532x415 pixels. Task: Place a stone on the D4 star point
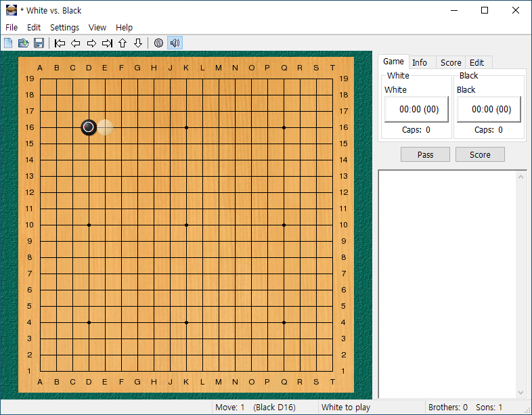(x=89, y=322)
